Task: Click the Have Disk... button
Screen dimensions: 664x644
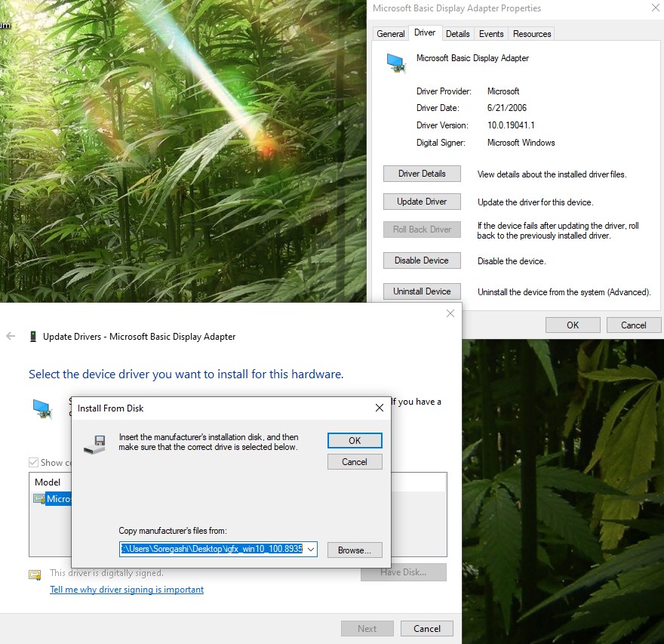Action: [404, 572]
